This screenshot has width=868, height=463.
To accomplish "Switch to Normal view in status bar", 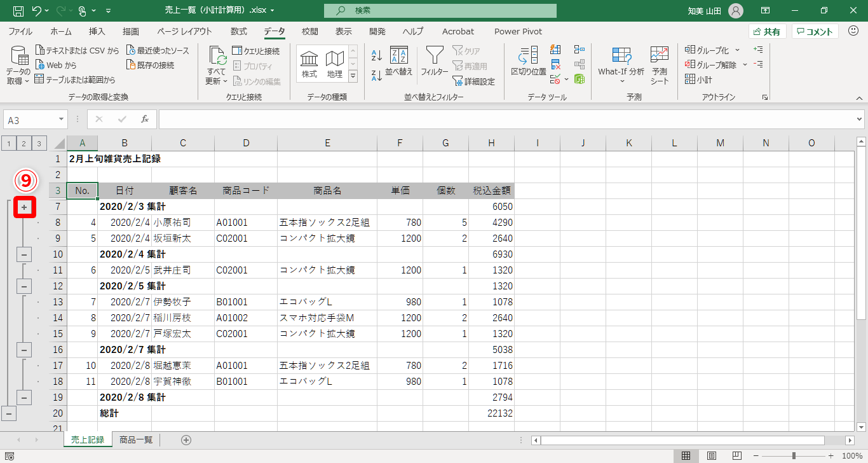I will [686, 456].
